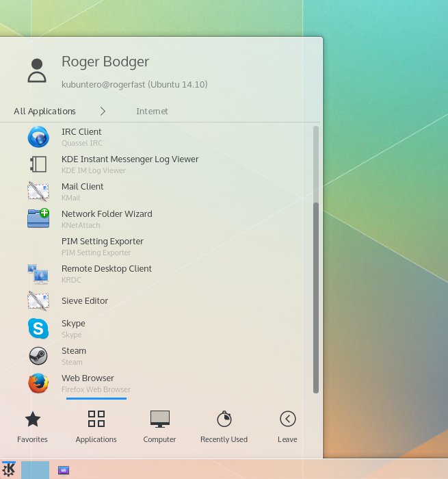The width and height of the screenshot is (448, 479).
Task: Click the highlighted blue taskbar button
Action: click(35, 470)
